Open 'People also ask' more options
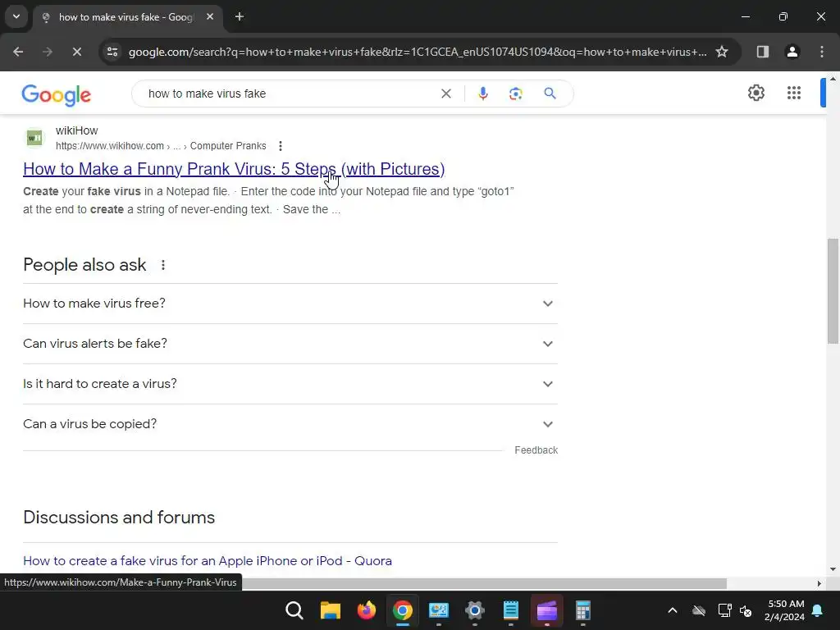This screenshot has height=630, width=840. click(x=163, y=265)
